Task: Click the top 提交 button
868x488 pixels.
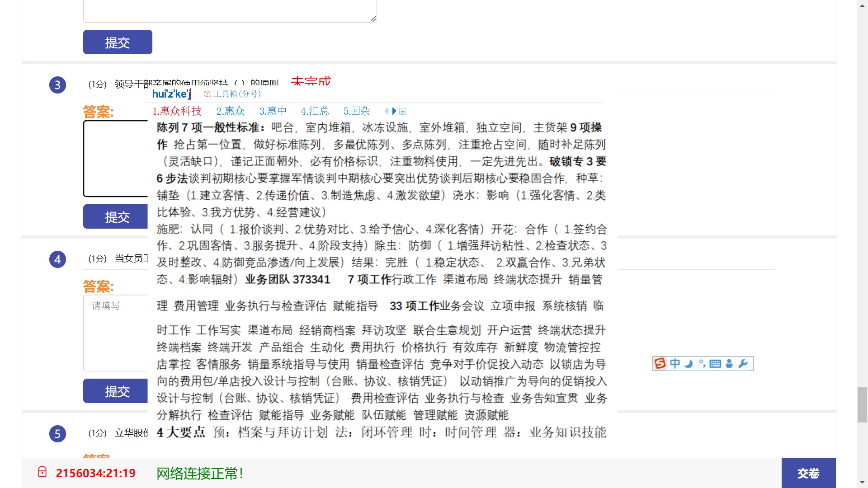Action: (118, 42)
